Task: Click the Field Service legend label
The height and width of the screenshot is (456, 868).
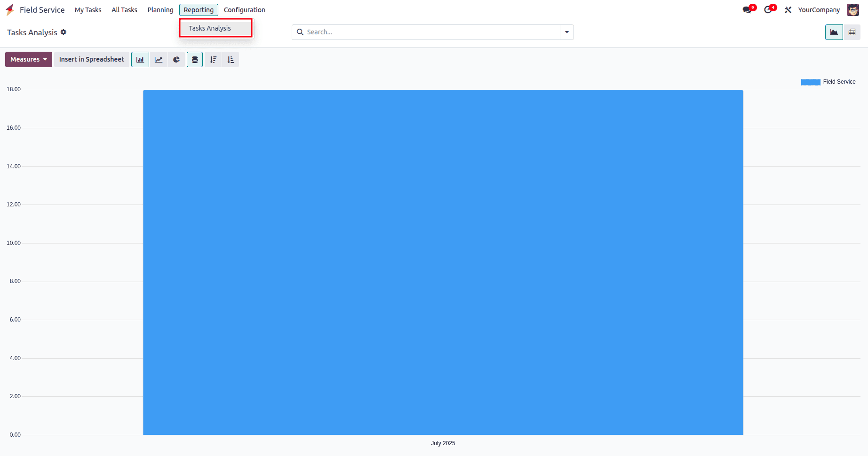Action: pos(839,82)
